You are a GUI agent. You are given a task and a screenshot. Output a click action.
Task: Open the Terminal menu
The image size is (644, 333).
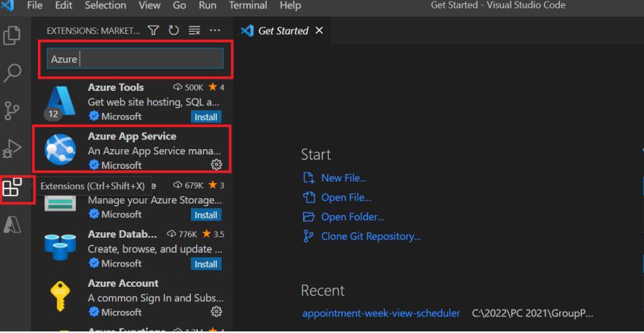coord(248,6)
